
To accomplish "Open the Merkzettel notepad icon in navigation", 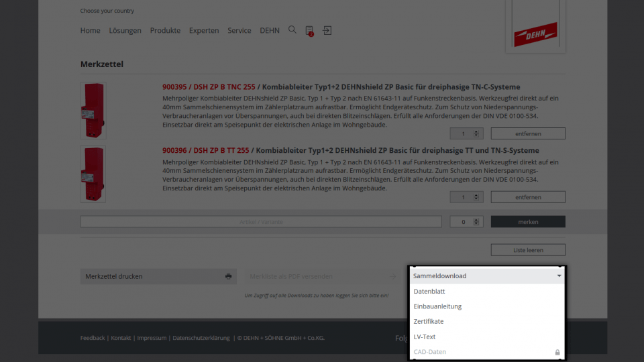I will point(309,31).
